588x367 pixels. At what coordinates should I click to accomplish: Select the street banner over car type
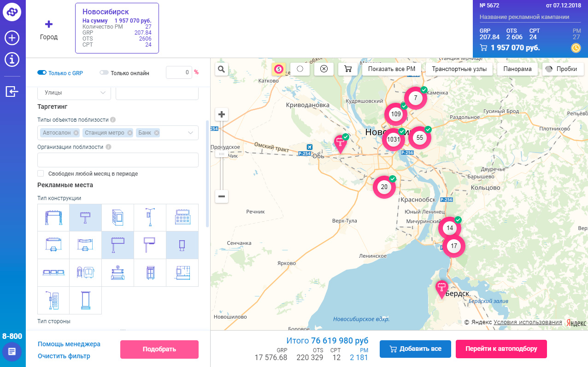click(x=86, y=245)
